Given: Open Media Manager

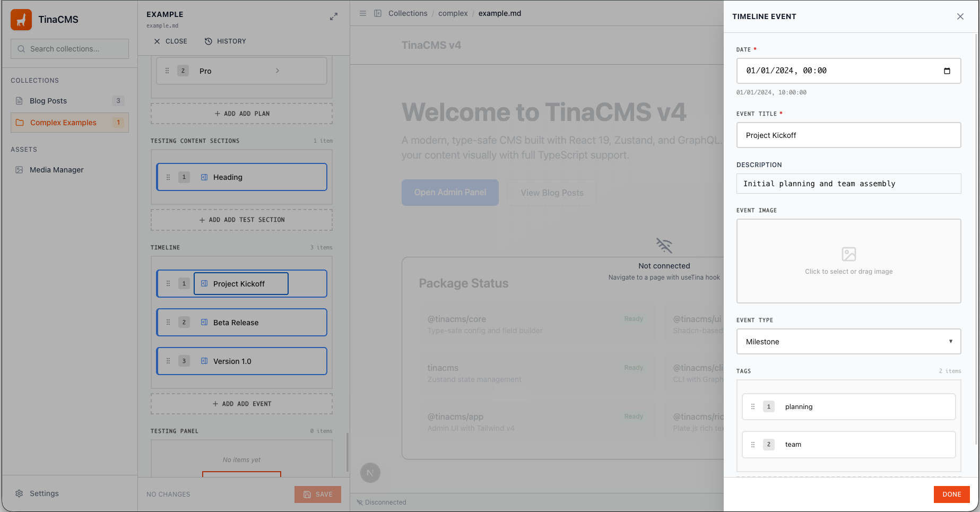Looking at the screenshot, I should pos(70,170).
